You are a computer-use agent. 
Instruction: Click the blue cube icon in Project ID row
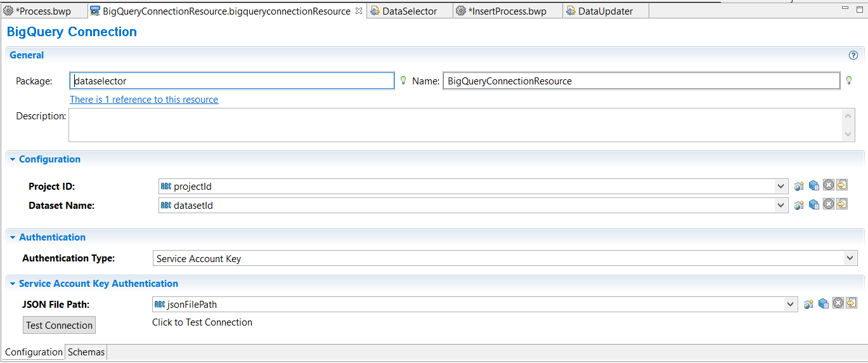click(814, 187)
